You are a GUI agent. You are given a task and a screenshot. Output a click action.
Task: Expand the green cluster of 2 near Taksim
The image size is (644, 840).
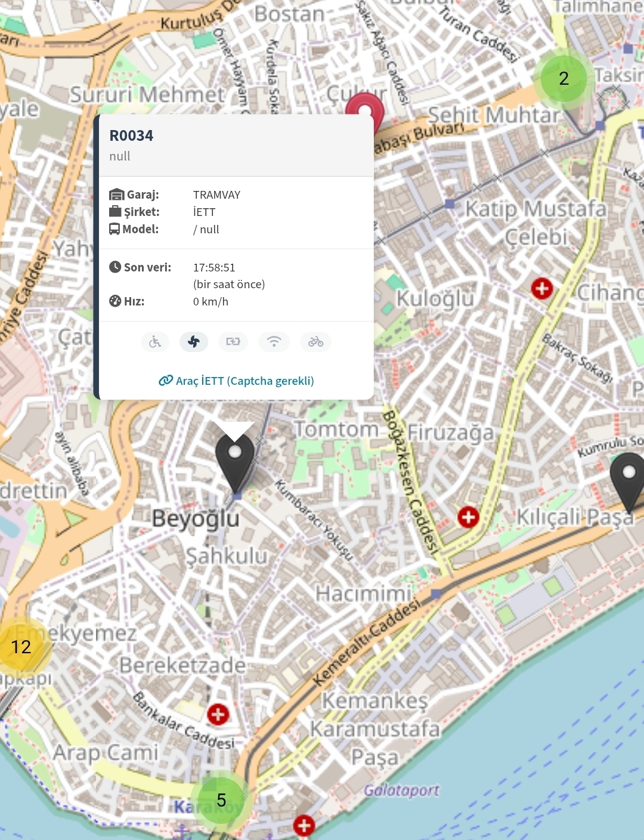click(563, 78)
